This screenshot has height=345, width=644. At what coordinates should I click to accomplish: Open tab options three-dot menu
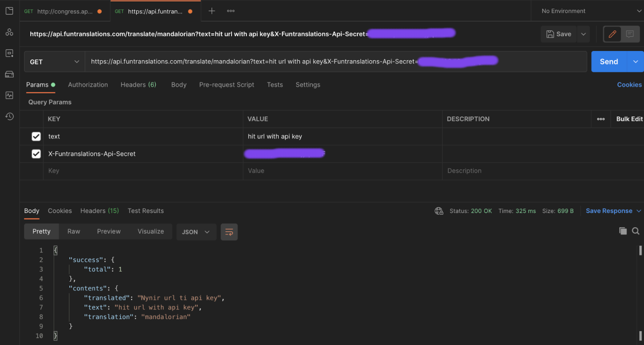click(x=231, y=11)
